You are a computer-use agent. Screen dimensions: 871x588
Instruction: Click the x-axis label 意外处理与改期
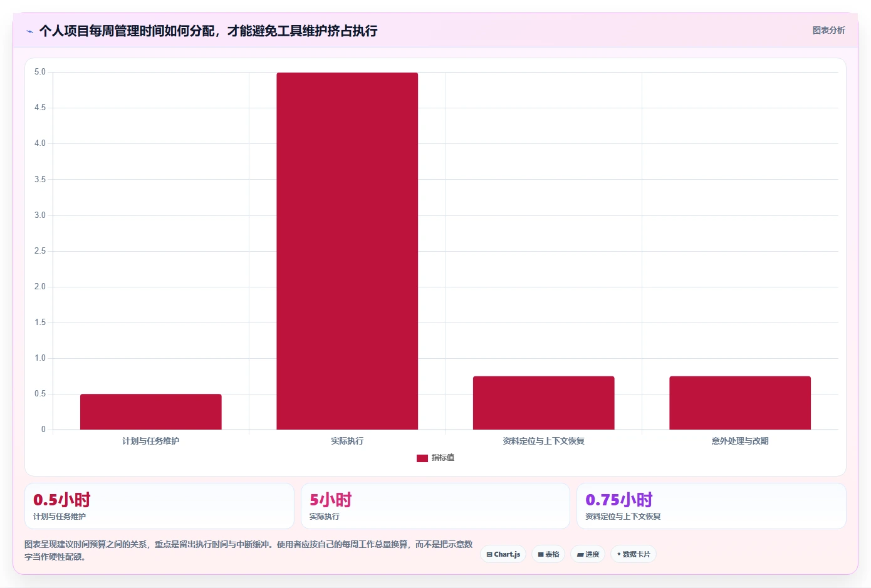740,441
